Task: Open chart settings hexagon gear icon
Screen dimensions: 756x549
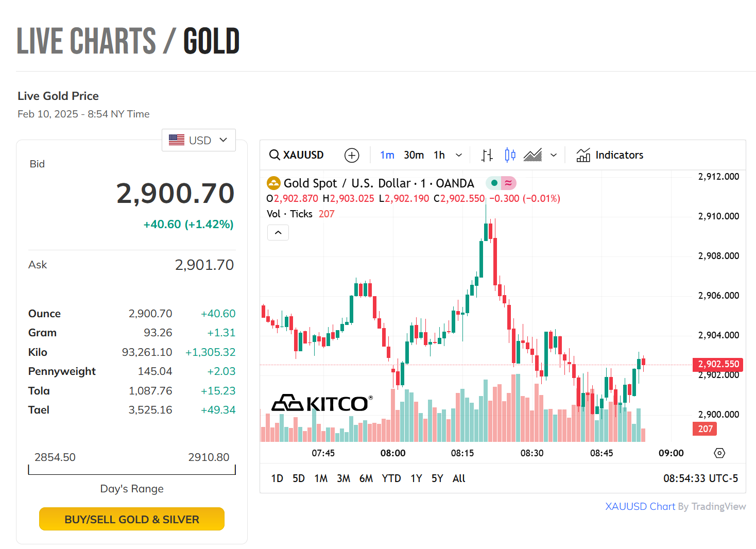Action: (719, 453)
